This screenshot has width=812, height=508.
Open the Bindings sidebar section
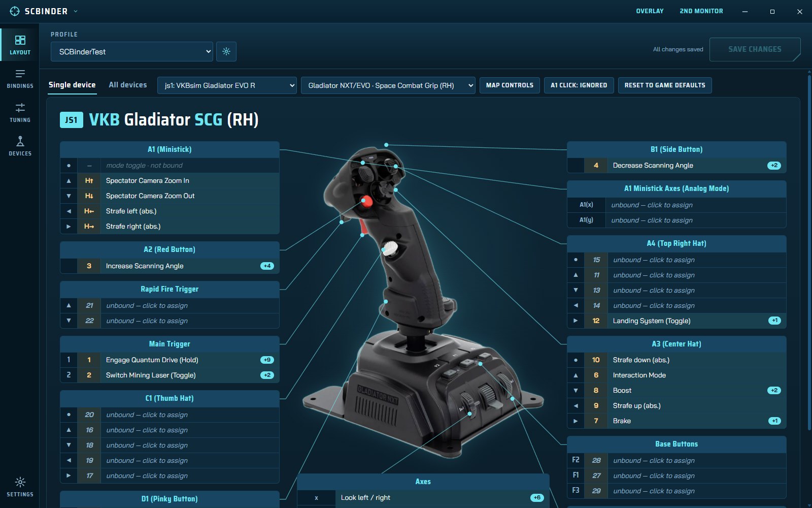click(20, 79)
